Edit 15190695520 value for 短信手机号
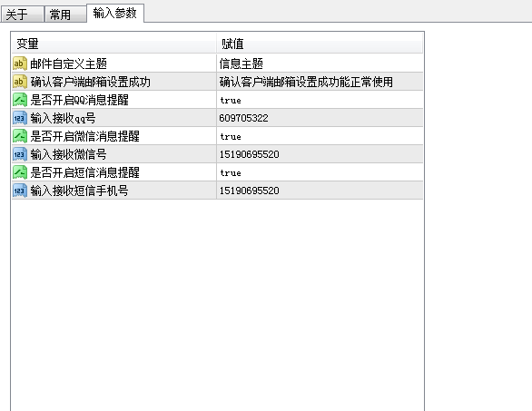This screenshot has height=411, width=532. [320, 191]
